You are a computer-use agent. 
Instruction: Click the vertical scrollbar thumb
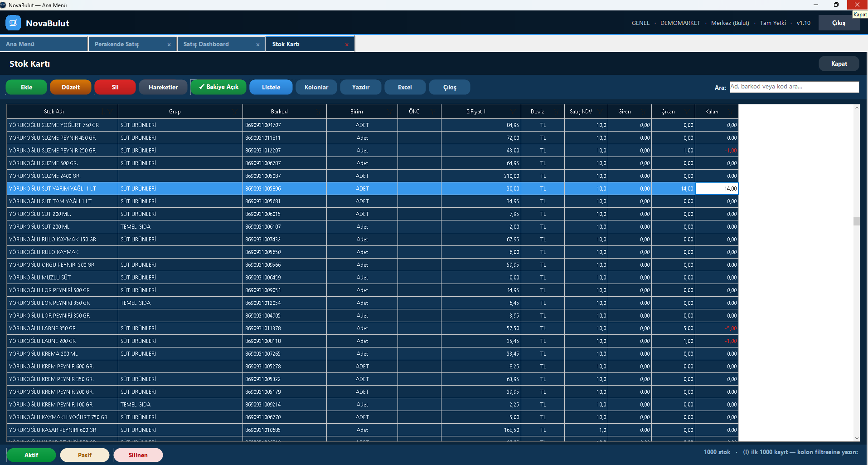click(856, 221)
